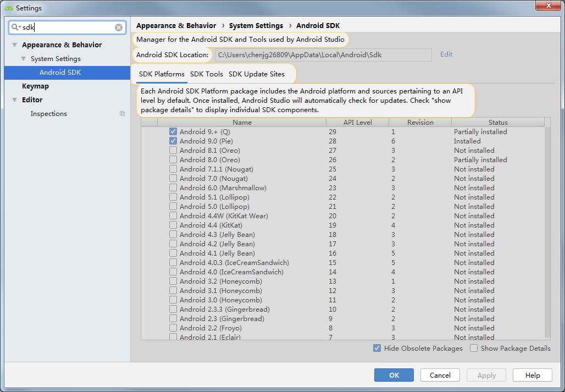
Task: Select Keymap in the settings tree
Action: (x=35, y=86)
